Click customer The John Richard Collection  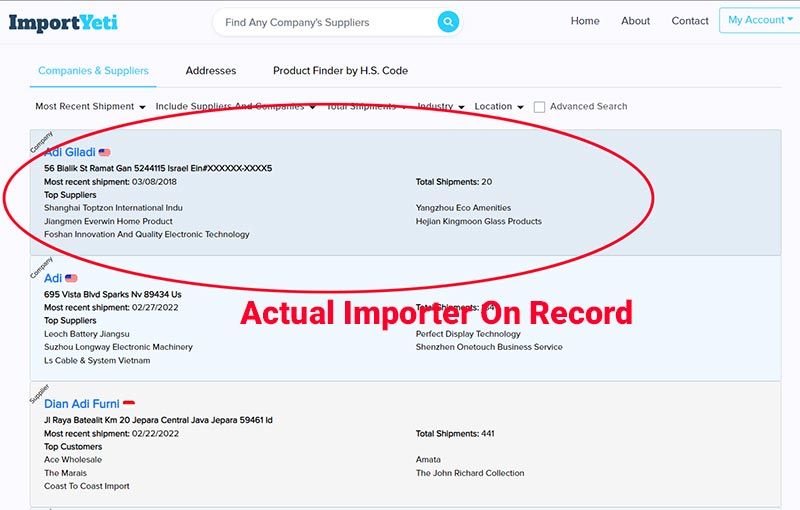[x=470, y=473]
